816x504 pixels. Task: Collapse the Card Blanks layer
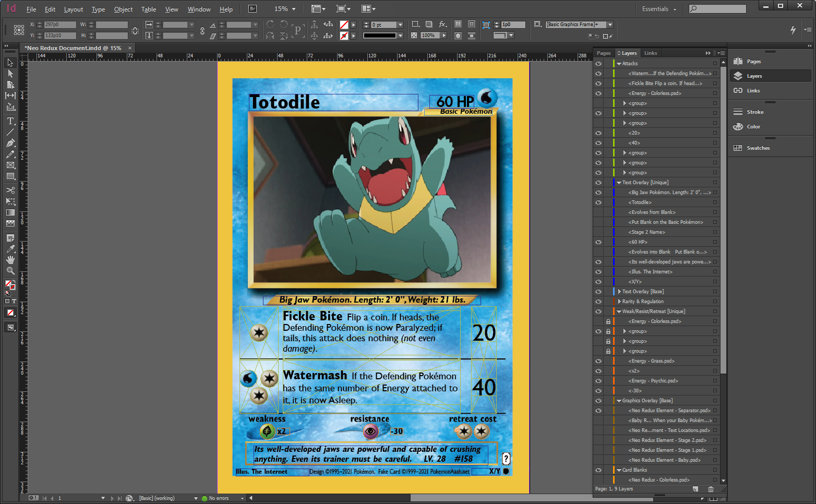click(x=619, y=470)
